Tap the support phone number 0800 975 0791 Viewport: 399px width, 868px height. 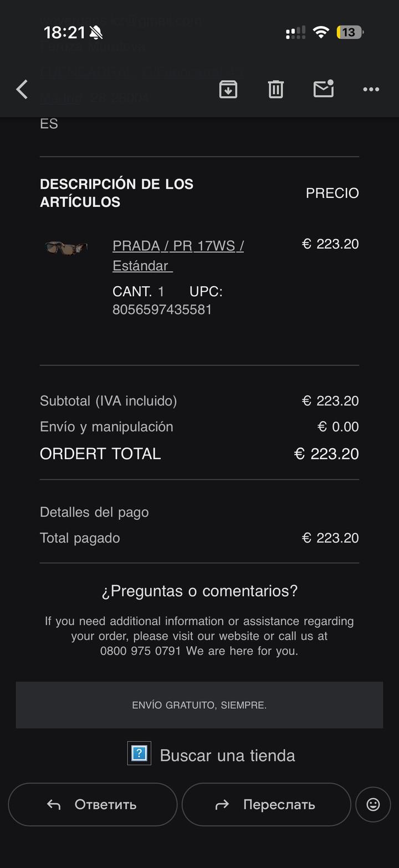(x=141, y=651)
